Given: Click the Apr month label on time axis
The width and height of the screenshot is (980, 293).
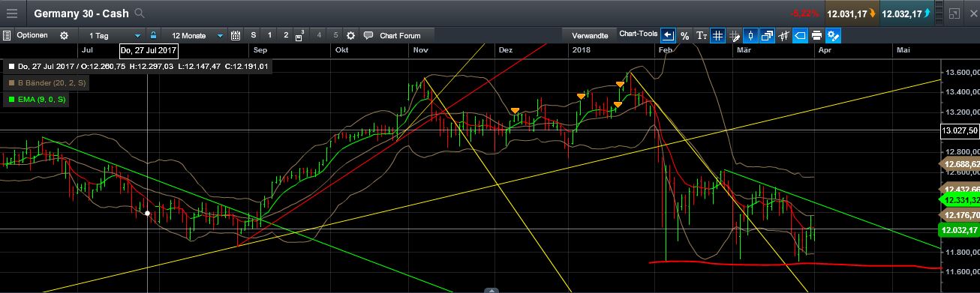Looking at the screenshot, I should point(825,49).
